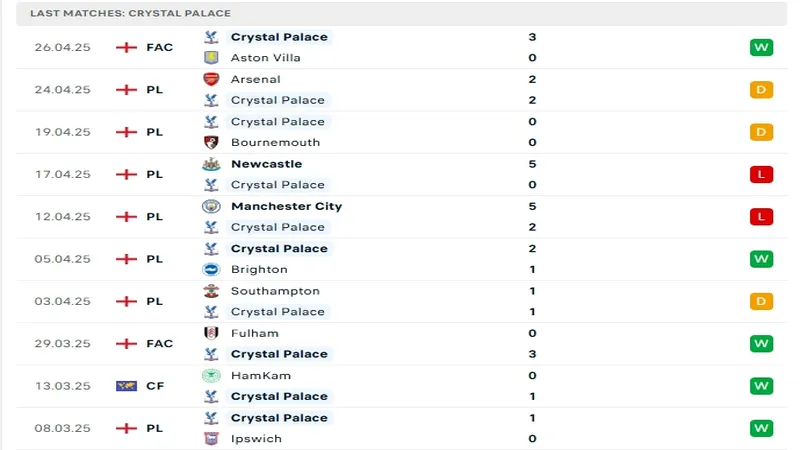800x450 pixels.
Task: Select the CF competition label for HamKam match
Action: 154,386
